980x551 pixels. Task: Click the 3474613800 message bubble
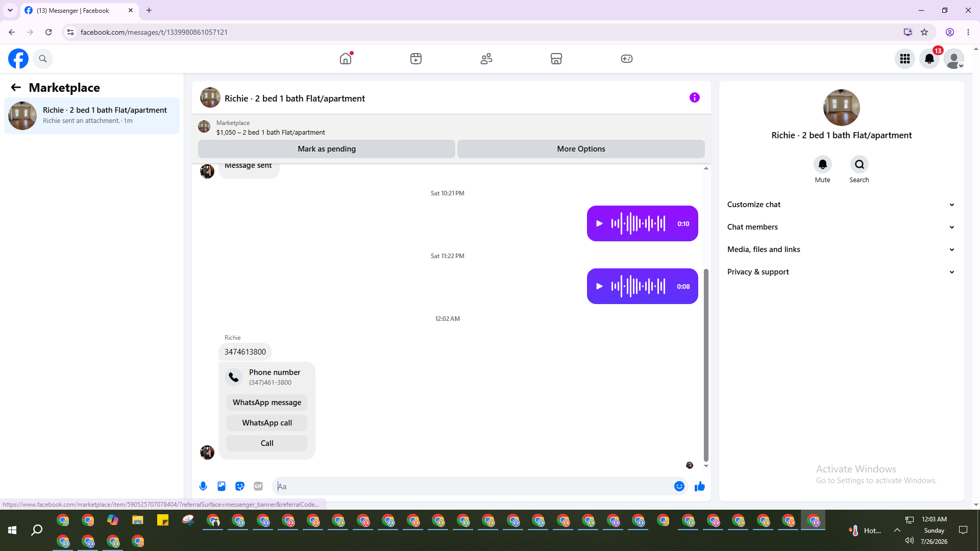point(245,352)
